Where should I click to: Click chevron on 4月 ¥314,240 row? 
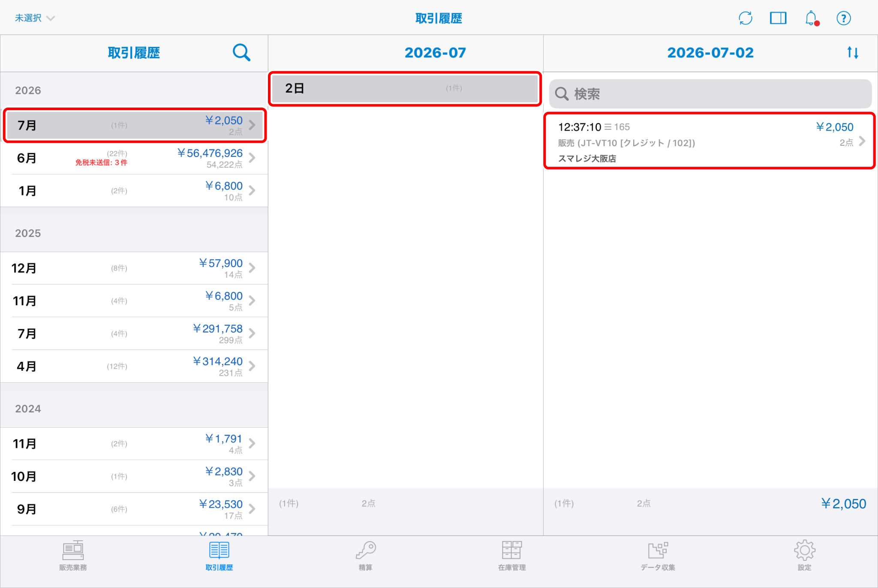(253, 366)
